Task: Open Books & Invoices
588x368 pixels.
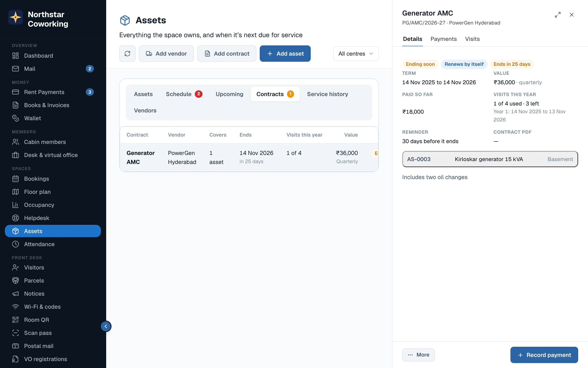Action: coord(53,105)
